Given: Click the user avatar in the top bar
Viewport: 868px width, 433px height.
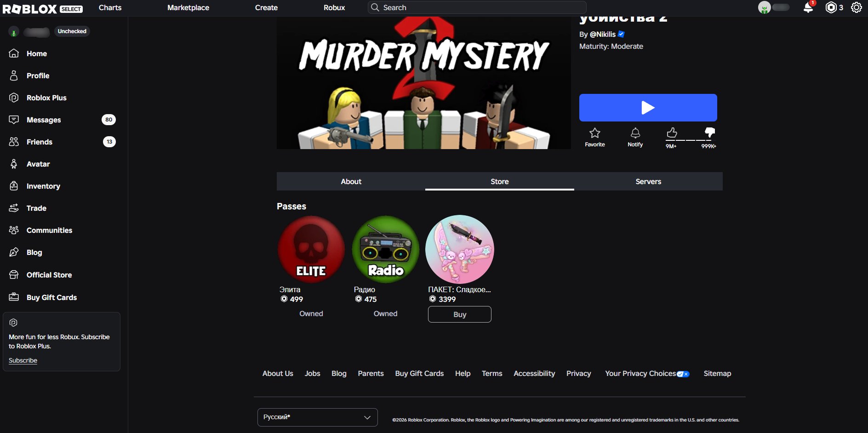Looking at the screenshot, I should [764, 7].
